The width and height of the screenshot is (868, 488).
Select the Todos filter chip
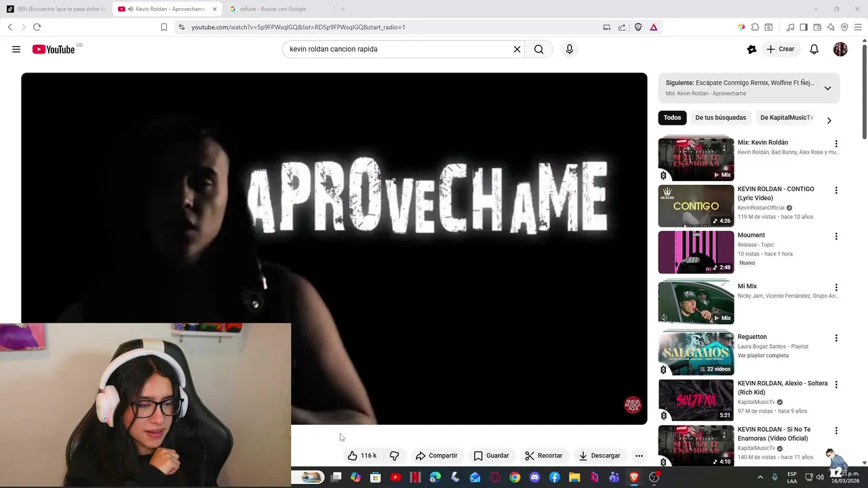(672, 117)
